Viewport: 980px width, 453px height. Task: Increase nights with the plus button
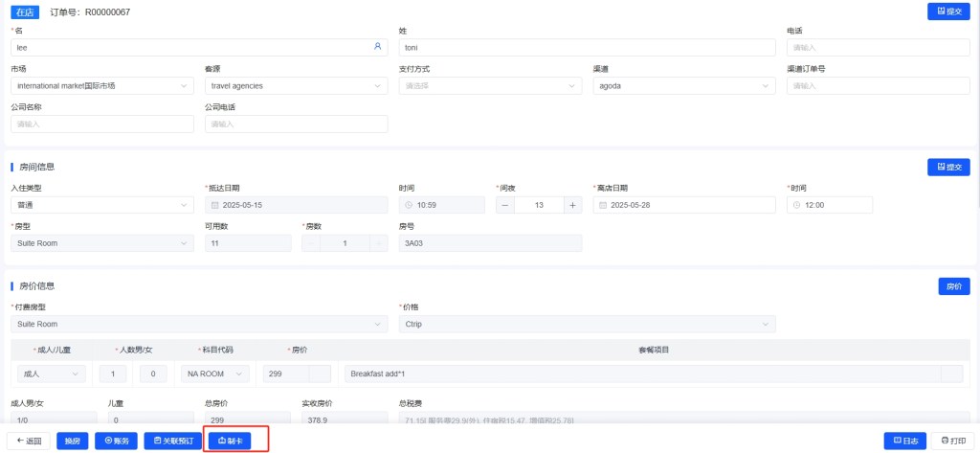point(572,205)
